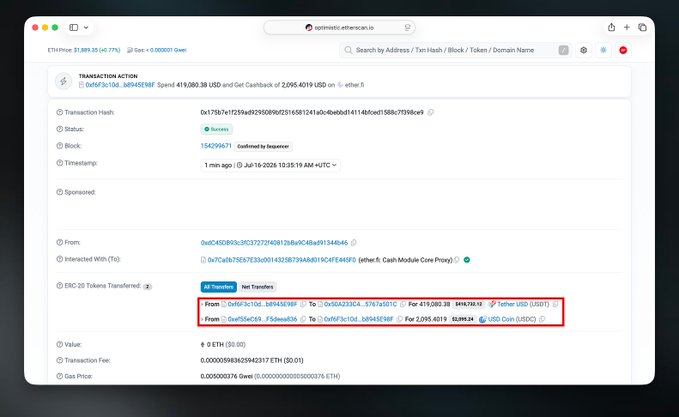The width and height of the screenshot is (679, 417).
Task: Click the Interacted With (To) help icon
Action: click(x=60, y=259)
